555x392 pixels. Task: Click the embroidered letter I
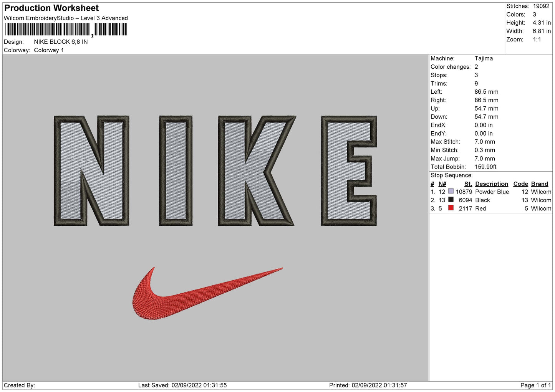(176, 170)
